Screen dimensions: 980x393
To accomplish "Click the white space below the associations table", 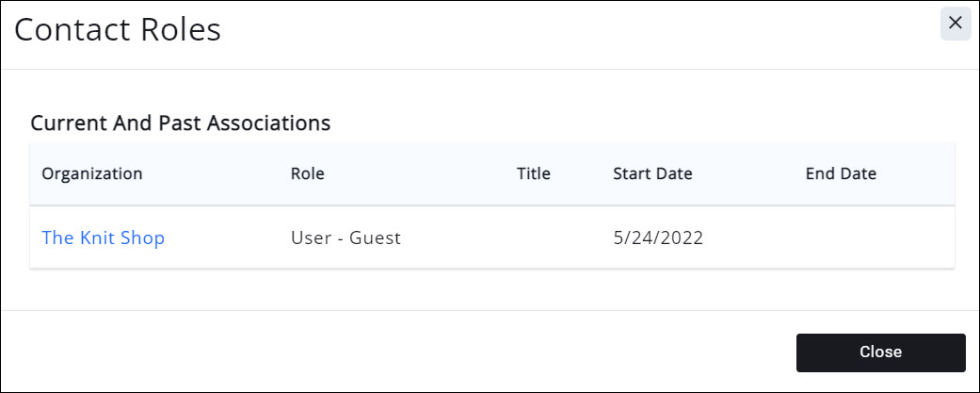I will 490,289.
